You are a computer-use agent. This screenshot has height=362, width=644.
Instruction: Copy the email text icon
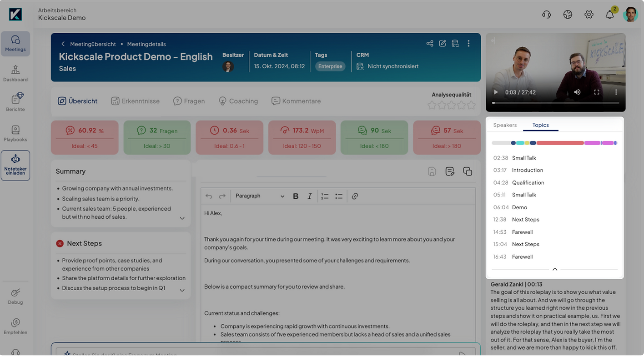pyautogui.click(x=468, y=171)
